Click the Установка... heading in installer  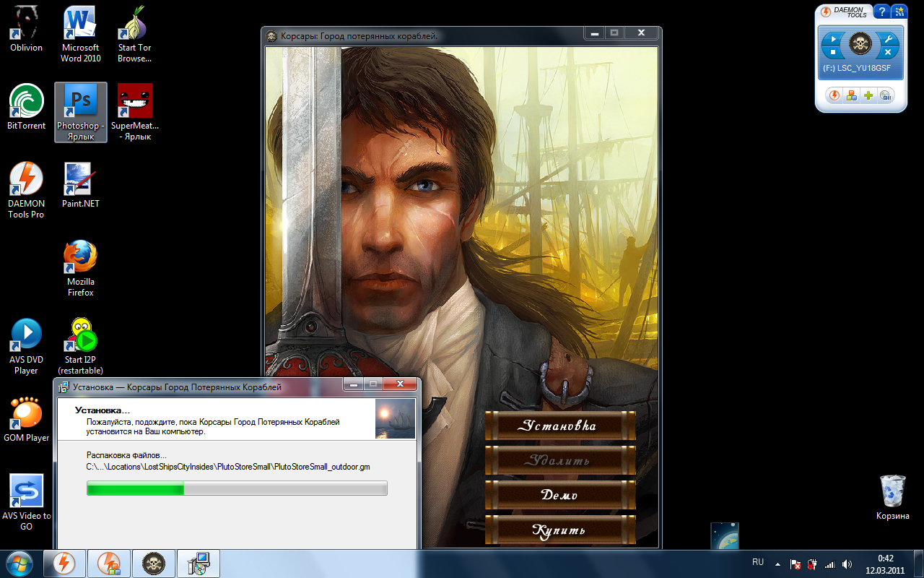coord(103,410)
